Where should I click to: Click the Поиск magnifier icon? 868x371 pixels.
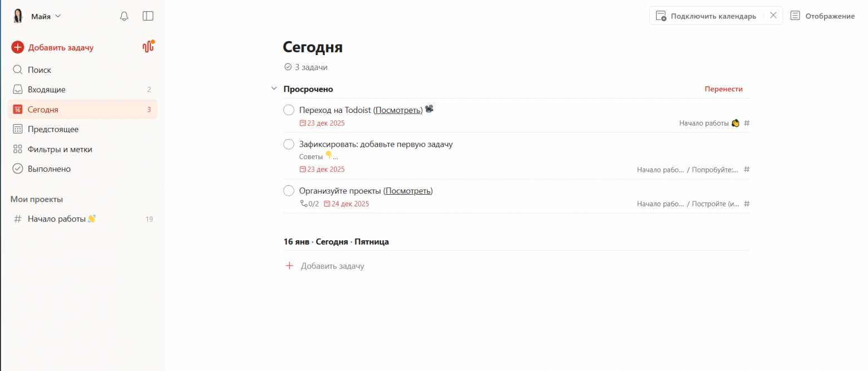(x=18, y=70)
